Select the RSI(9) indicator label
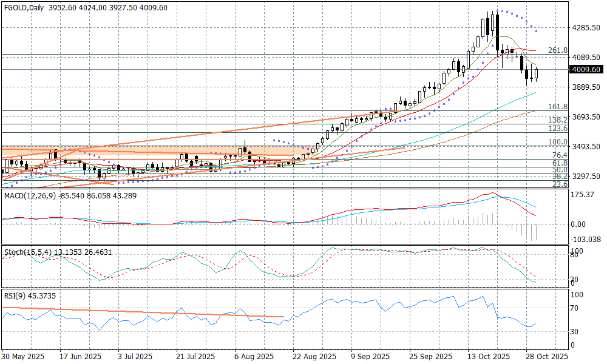Image resolution: width=607 pixels, height=364 pixels. (x=13, y=295)
